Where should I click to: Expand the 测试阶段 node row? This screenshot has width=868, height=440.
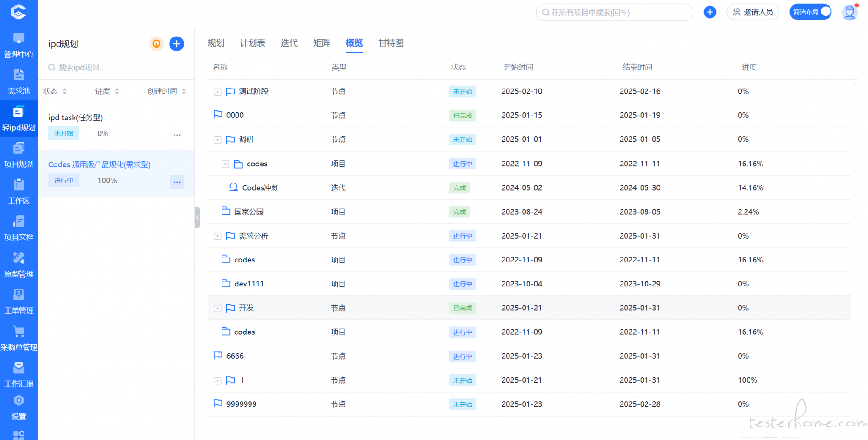[x=217, y=92]
